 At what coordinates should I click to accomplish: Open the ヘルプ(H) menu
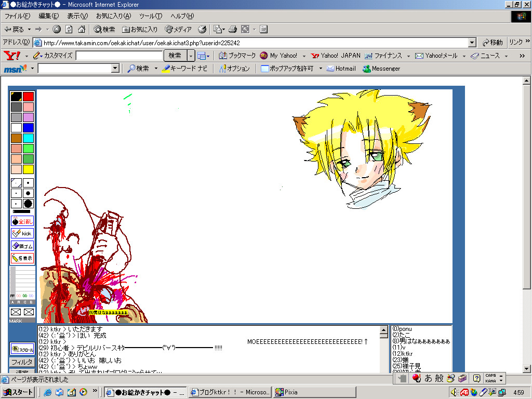click(182, 16)
